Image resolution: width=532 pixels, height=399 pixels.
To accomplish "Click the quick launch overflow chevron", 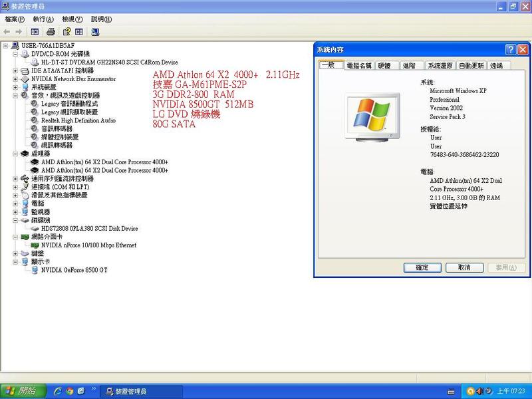I will pos(94,388).
